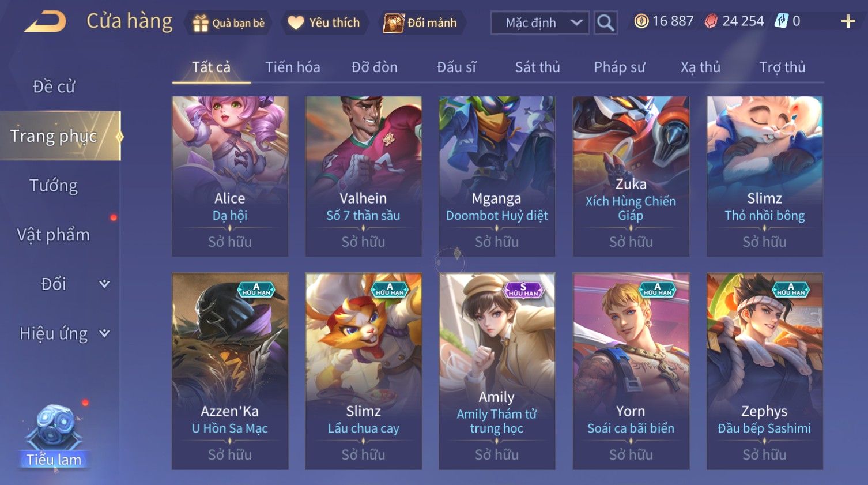868x485 pixels.
Task: Click the red ruby currency icon
Action: 711,21
